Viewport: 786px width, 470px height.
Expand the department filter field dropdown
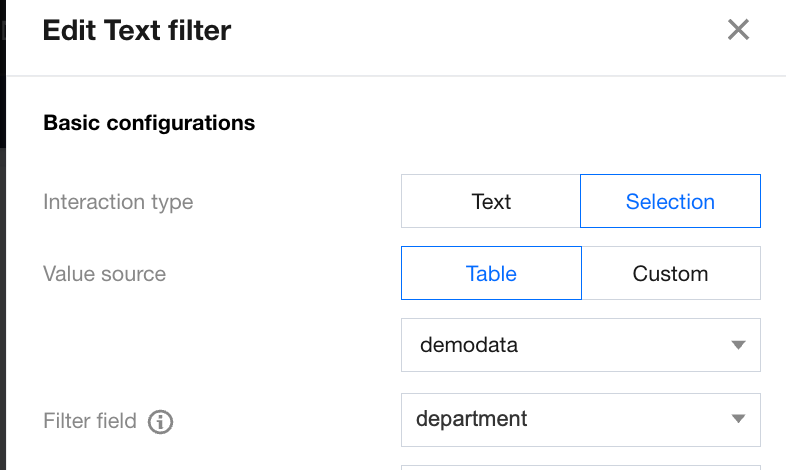(580, 419)
